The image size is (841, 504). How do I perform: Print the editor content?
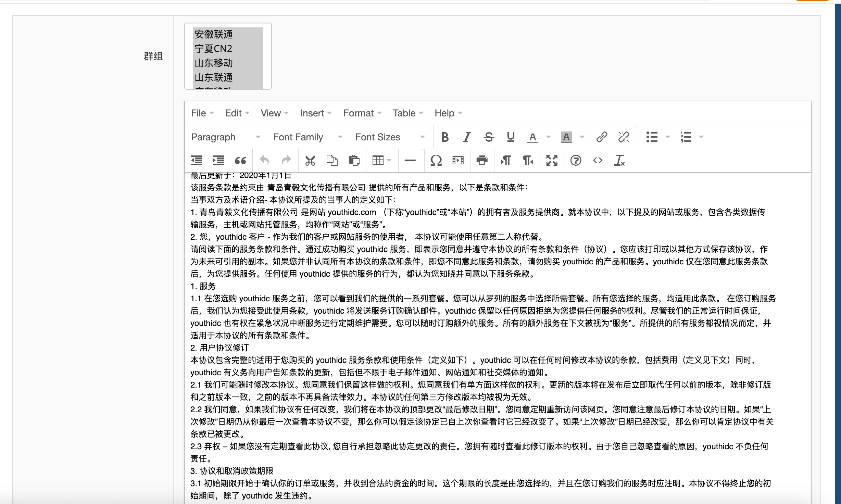tap(482, 160)
